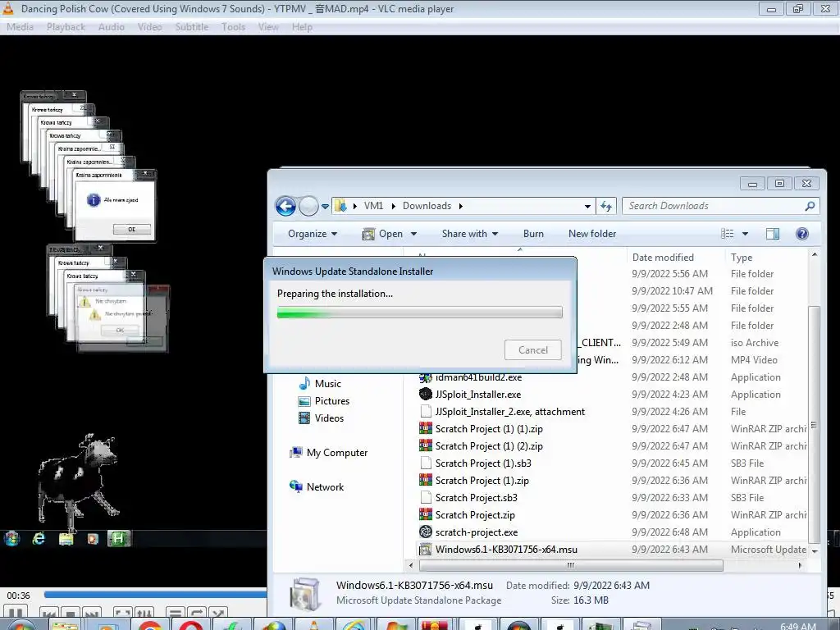Screen dimensions: 840x630
Task: Click vertical scrollbar up arrow
Action: [815, 255]
